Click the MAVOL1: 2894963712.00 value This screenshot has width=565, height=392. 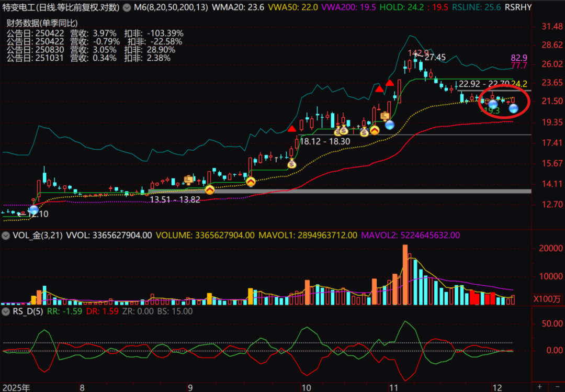pyautogui.click(x=308, y=236)
